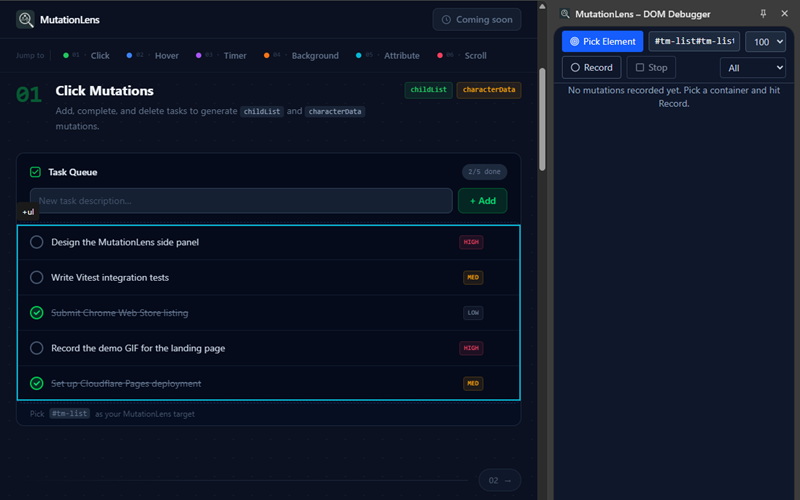The width and height of the screenshot is (800, 500).
Task: Open the 100 limit dropdown
Action: tap(765, 42)
